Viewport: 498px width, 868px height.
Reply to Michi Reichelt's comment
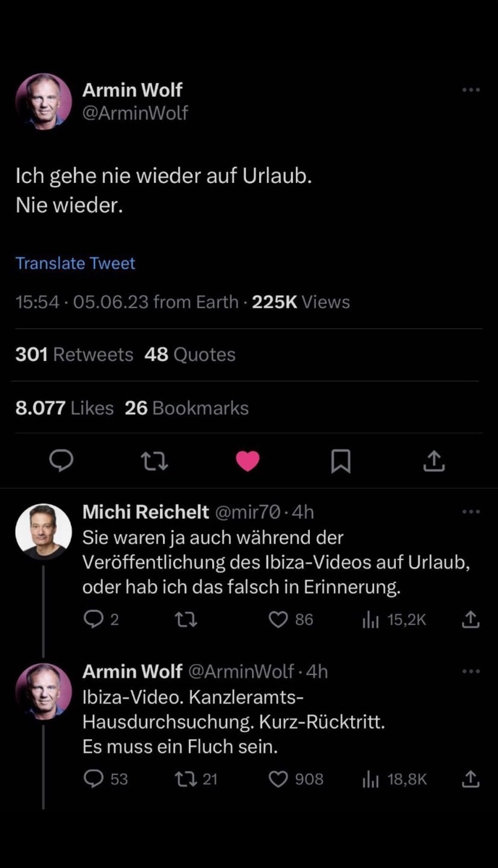(x=95, y=619)
